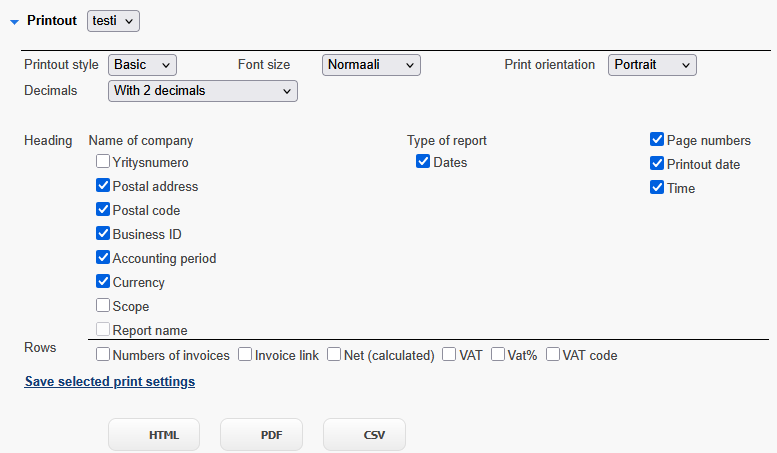Uncheck the Postal address checkbox

103,185
